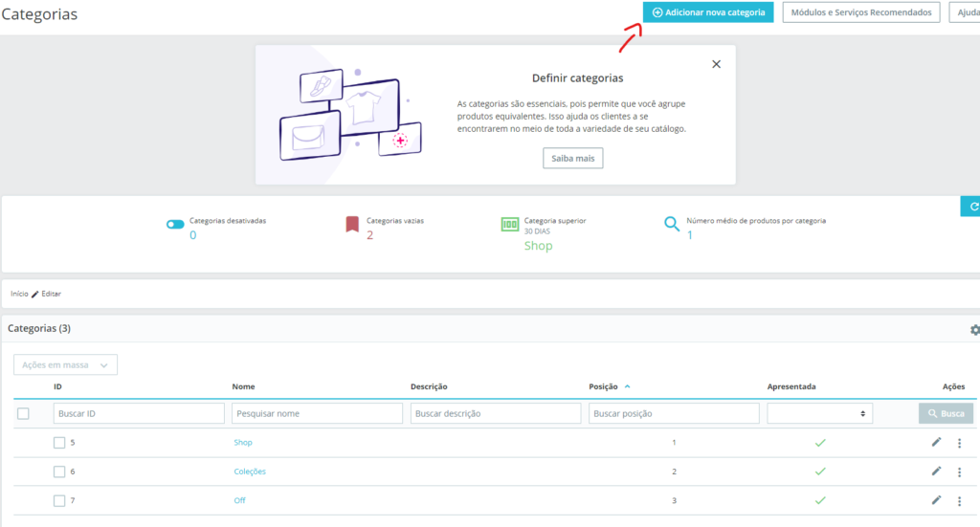The image size is (980, 527).
Task: Open the Off category link
Action: [x=240, y=501]
